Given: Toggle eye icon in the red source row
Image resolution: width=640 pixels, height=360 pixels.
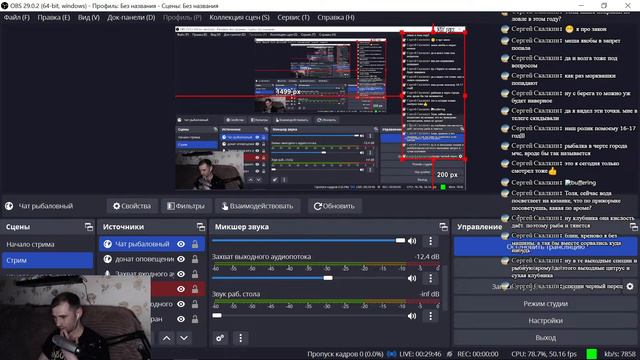Looking at the screenshot, I should [x=181, y=289].
